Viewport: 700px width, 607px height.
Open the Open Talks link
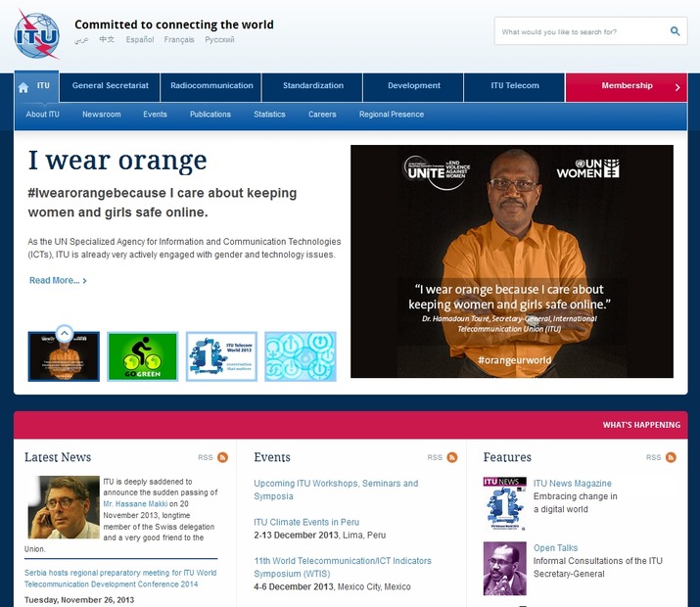pos(555,547)
